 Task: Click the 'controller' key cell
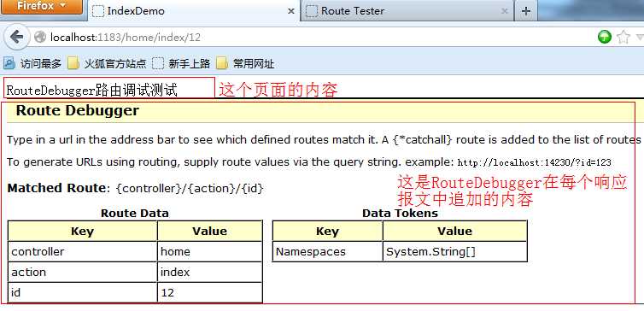(x=83, y=251)
